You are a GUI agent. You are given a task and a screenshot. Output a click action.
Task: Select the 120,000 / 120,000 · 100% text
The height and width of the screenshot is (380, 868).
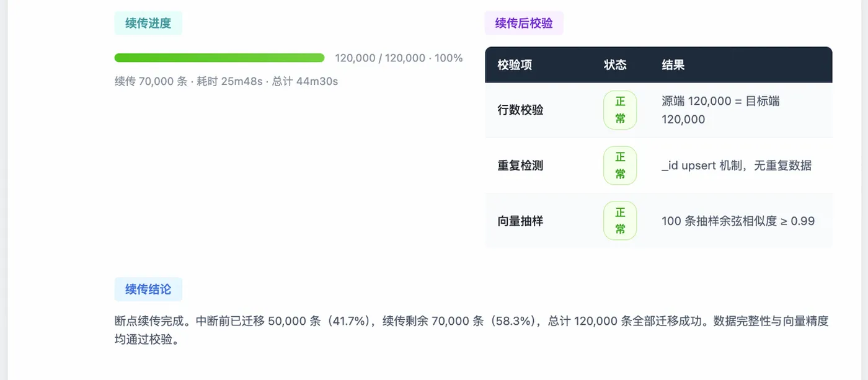pyautogui.click(x=399, y=58)
